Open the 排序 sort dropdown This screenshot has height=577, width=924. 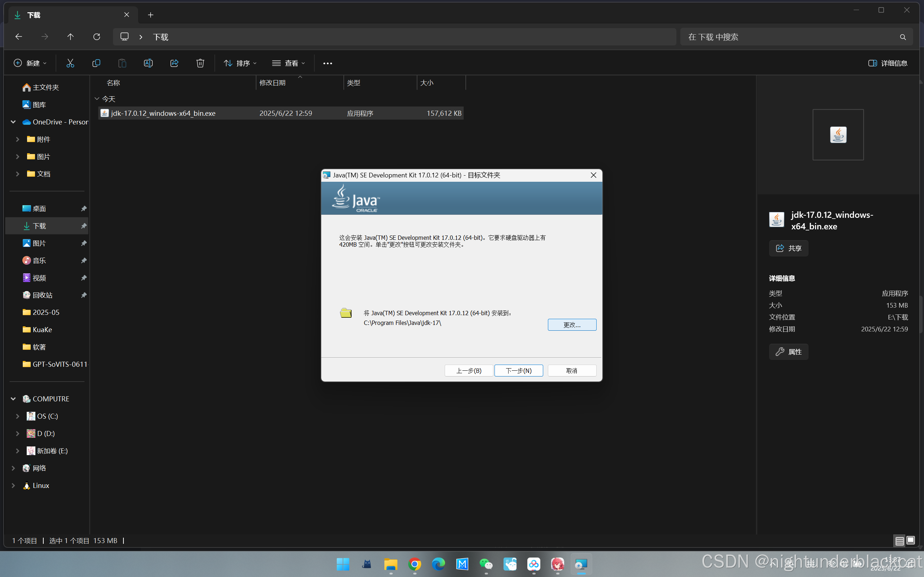(x=240, y=63)
